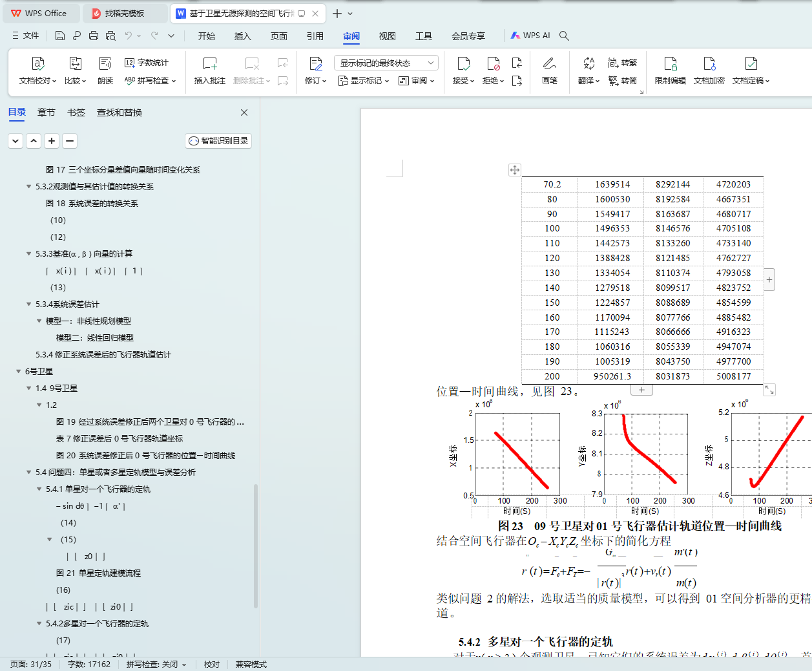Open the 工具 ribbon tab

[424, 36]
